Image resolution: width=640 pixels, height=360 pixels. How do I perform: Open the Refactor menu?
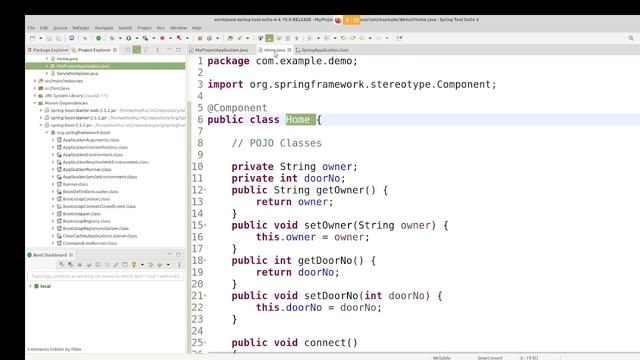[x=81, y=28]
